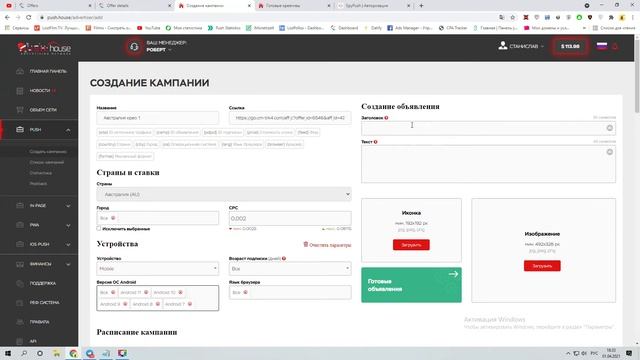Click the IN-PAGE sidebar icon
The width and height of the screenshot is (640, 360).
(x=20, y=206)
